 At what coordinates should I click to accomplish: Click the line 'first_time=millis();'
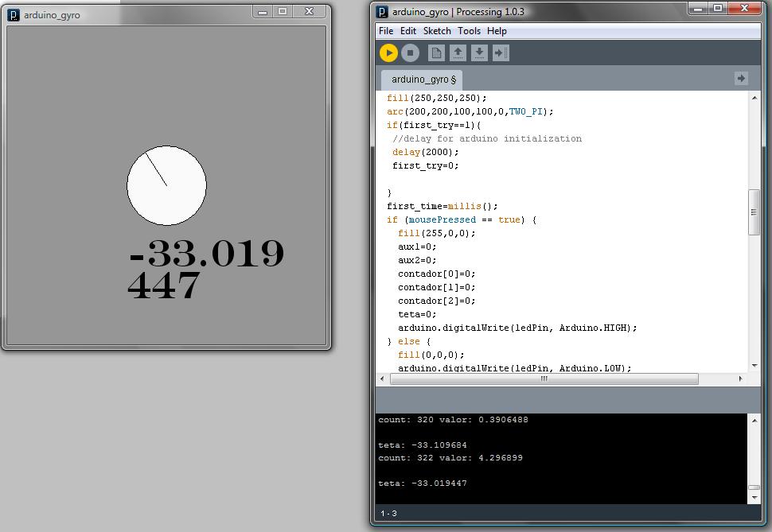click(443, 206)
